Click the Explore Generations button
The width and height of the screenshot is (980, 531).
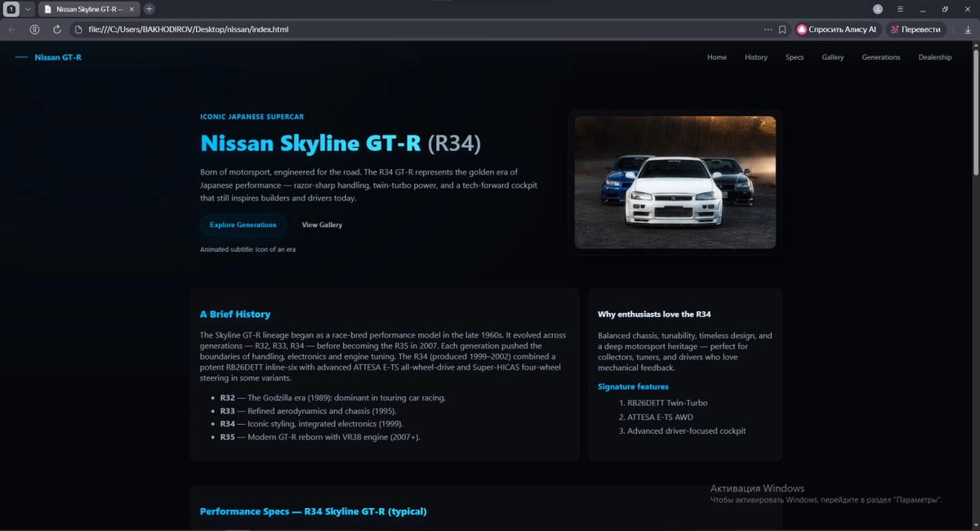click(243, 225)
